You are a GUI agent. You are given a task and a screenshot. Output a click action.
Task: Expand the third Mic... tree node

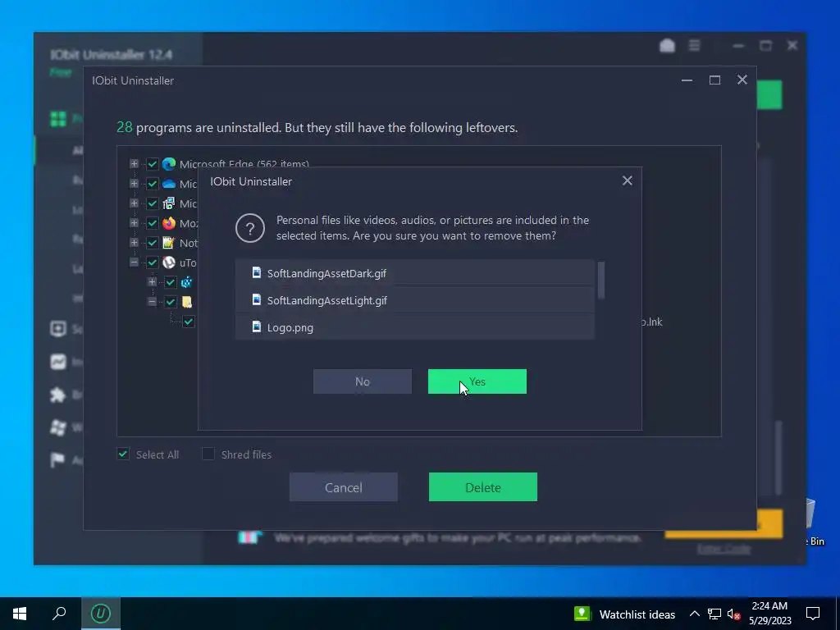[x=134, y=203]
